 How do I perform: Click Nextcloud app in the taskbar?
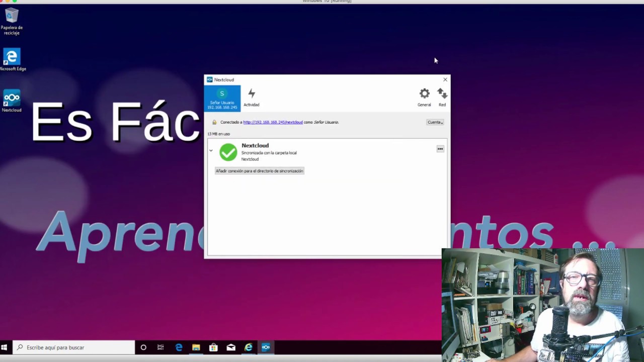[x=266, y=347]
